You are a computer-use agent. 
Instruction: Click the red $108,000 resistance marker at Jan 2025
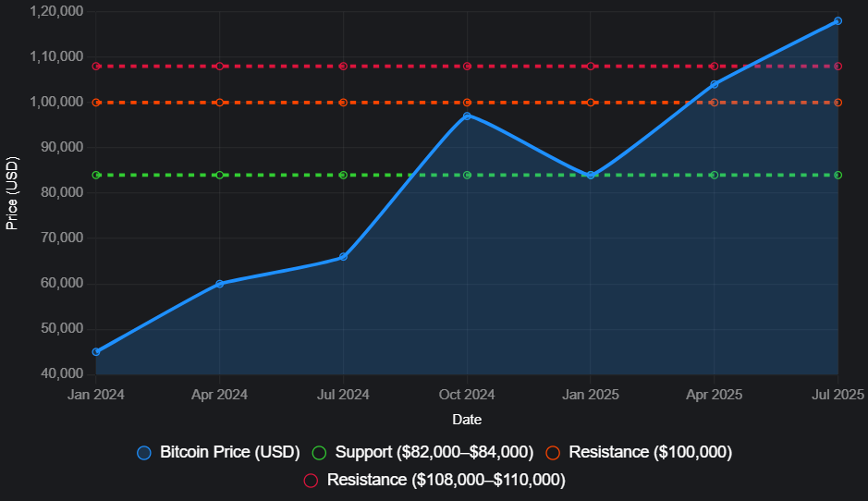click(591, 67)
